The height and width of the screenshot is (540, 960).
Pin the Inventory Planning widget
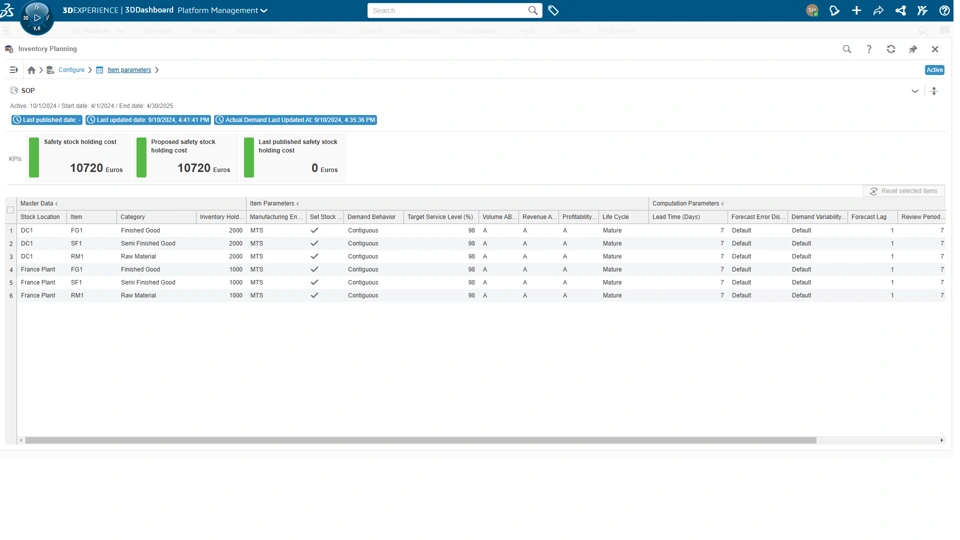pyautogui.click(x=913, y=49)
